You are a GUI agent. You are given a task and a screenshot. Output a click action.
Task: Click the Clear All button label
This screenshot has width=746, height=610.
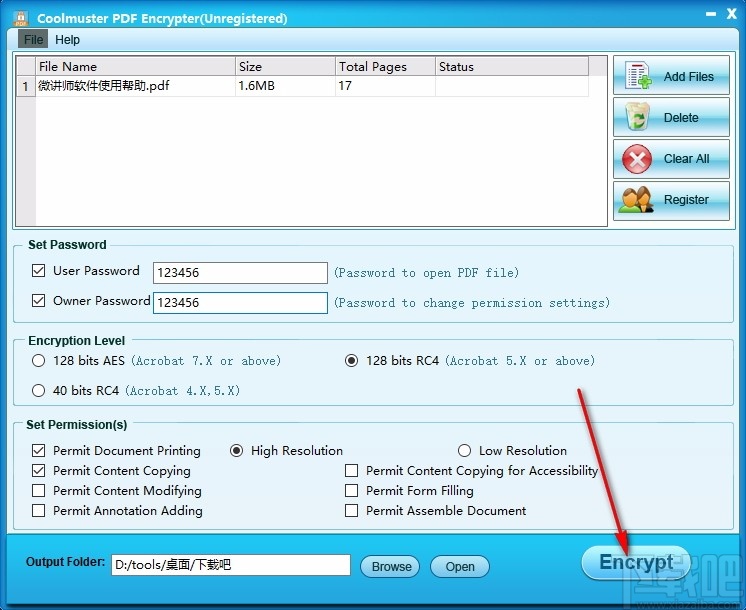point(686,158)
